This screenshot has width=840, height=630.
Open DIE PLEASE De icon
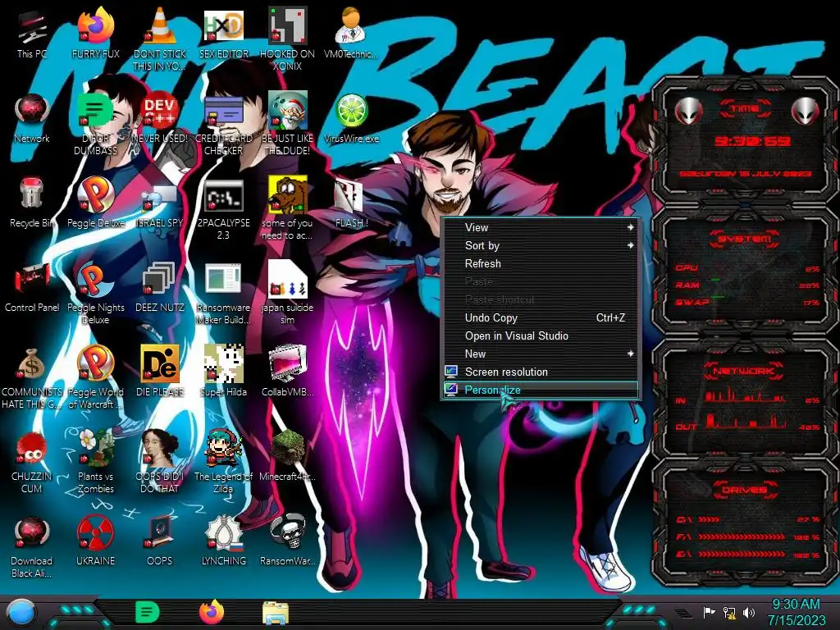coord(160,372)
